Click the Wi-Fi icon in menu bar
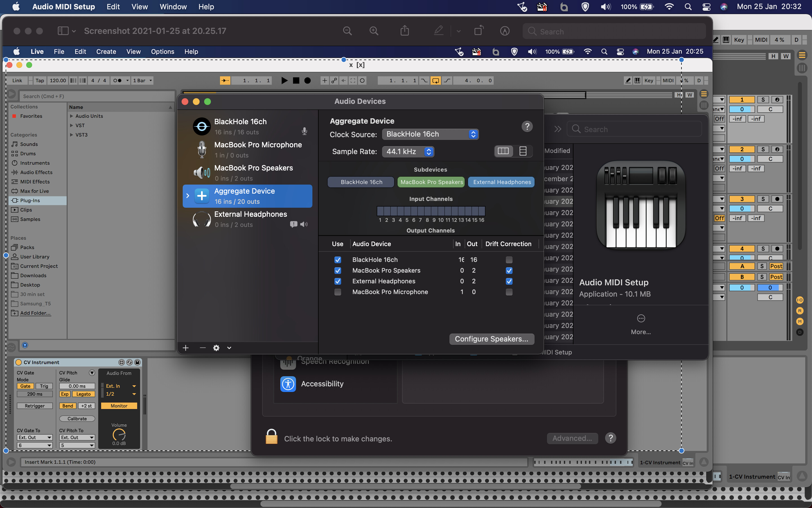This screenshot has width=812, height=508. [x=669, y=7]
